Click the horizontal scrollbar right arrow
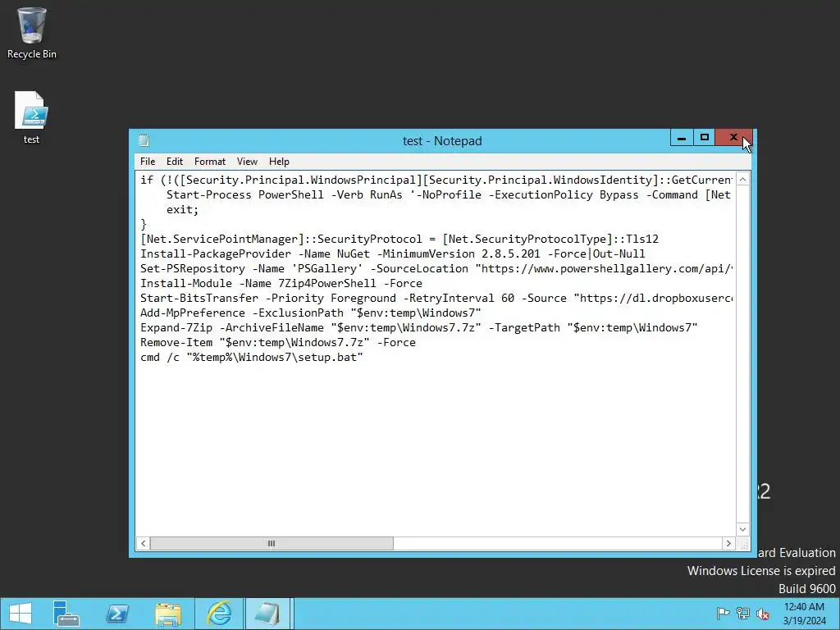 coord(728,543)
